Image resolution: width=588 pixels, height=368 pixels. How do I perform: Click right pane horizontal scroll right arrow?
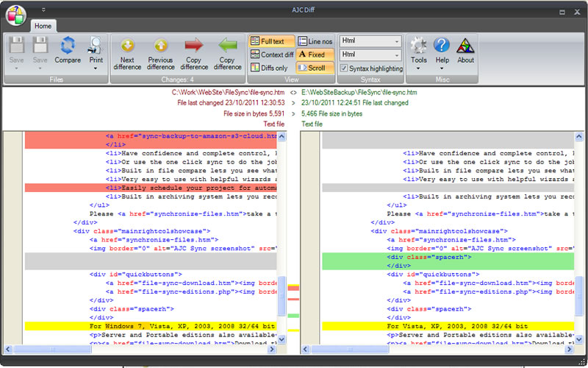570,349
